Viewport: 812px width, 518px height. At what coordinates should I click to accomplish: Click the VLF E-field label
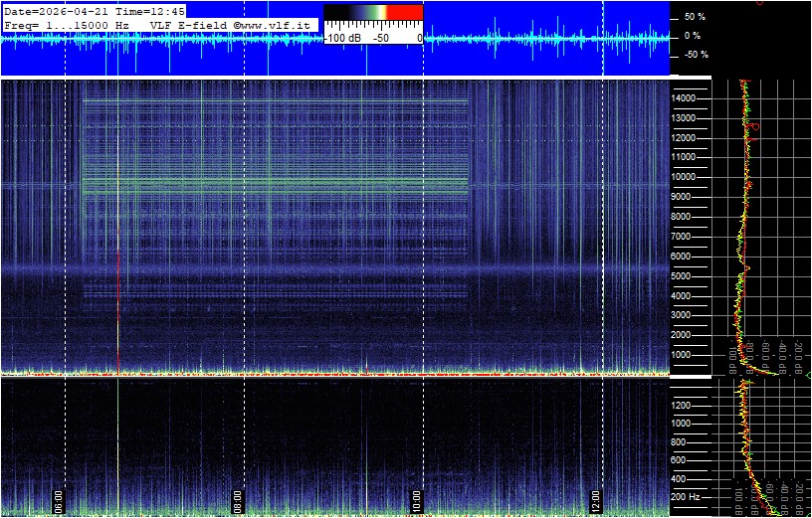coord(189,25)
